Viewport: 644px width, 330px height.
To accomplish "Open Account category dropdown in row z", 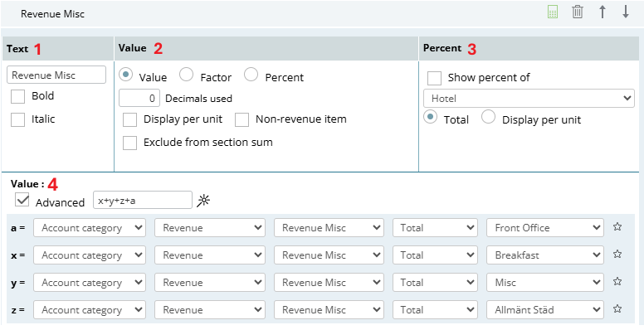I will 90,310.
